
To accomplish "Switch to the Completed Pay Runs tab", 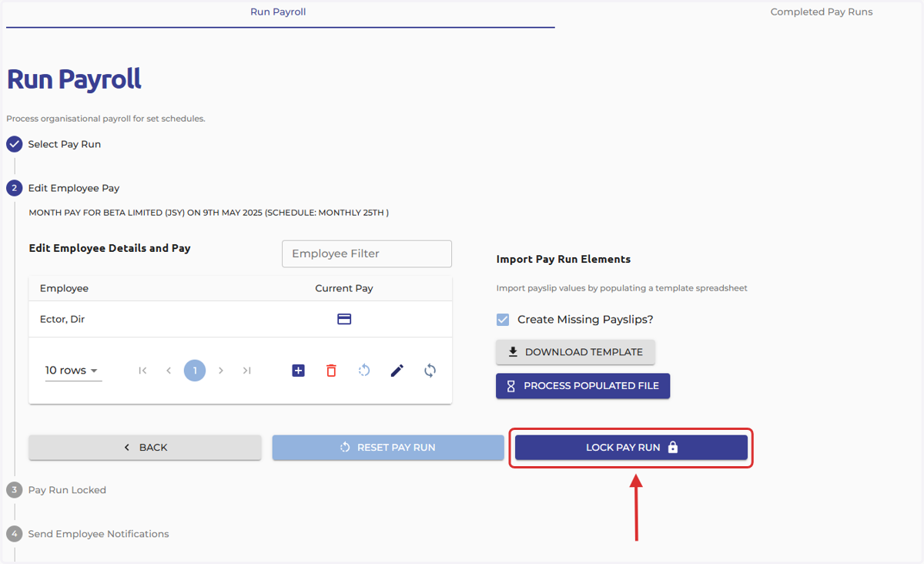I will 822,12.
